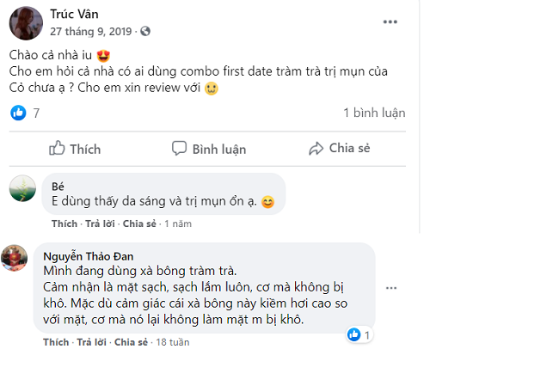Click the Thích thumbs-up button
Screen dimensions: 559x392
click(x=75, y=149)
